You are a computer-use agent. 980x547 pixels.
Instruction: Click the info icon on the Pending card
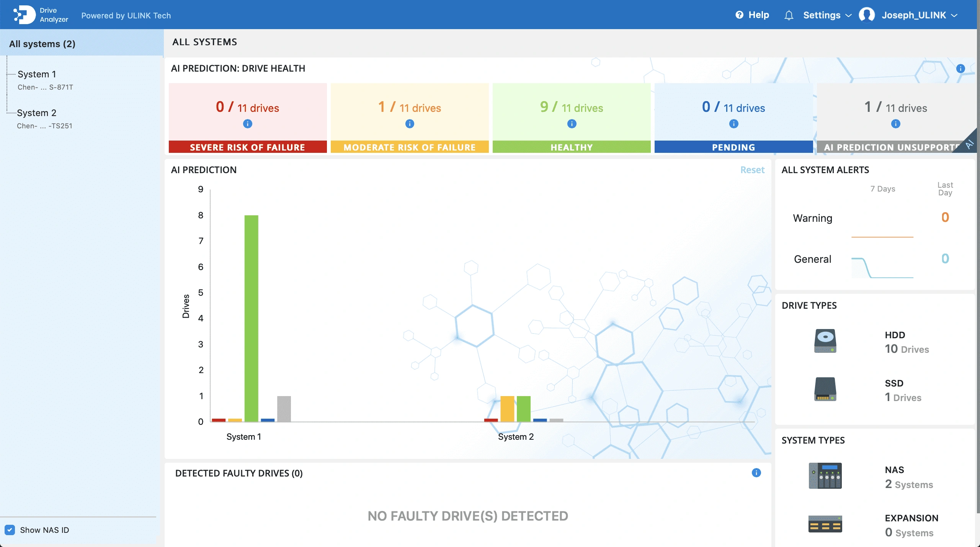click(733, 123)
